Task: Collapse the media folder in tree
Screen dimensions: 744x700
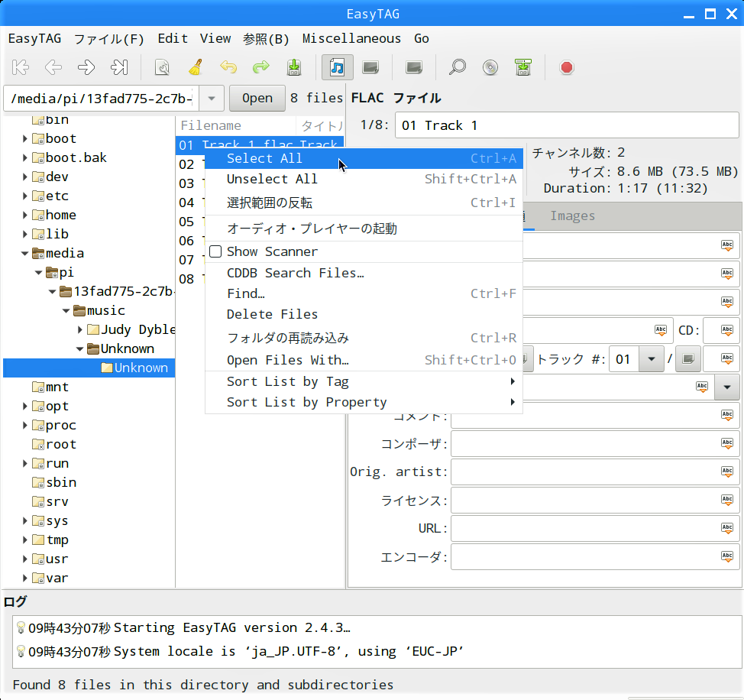Action: pos(24,254)
